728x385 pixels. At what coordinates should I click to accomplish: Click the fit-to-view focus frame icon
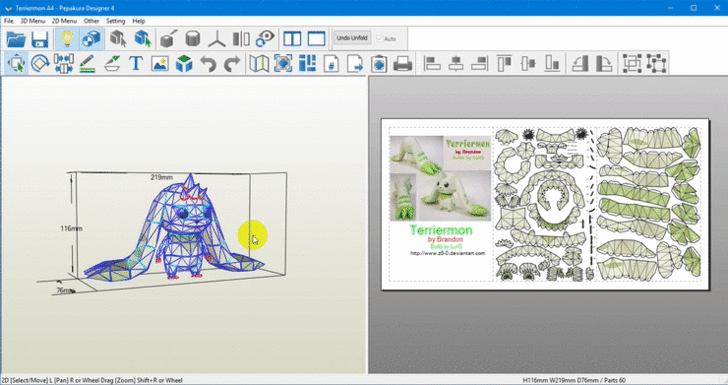[283, 64]
